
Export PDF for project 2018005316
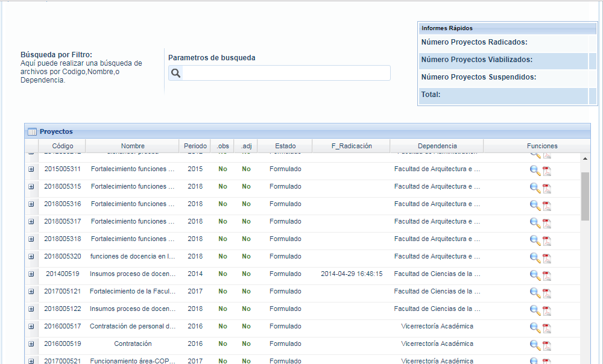(x=547, y=206)
